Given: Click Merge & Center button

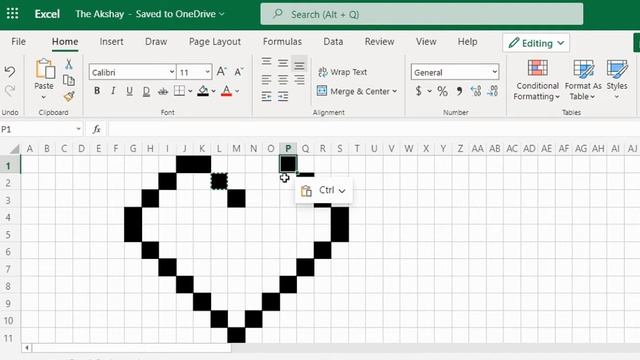Looking at the screenshot, I should coord(353,91).
